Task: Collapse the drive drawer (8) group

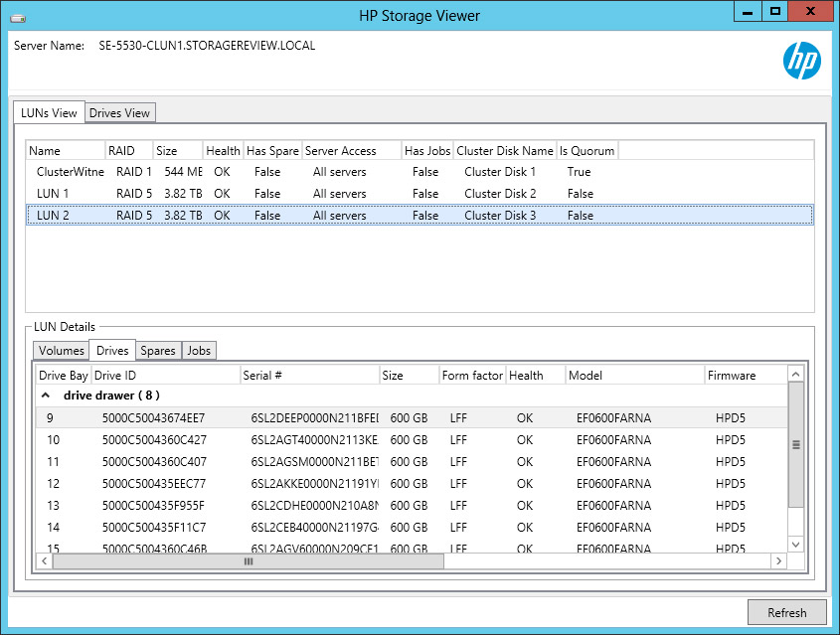Action: click(46, 396)
